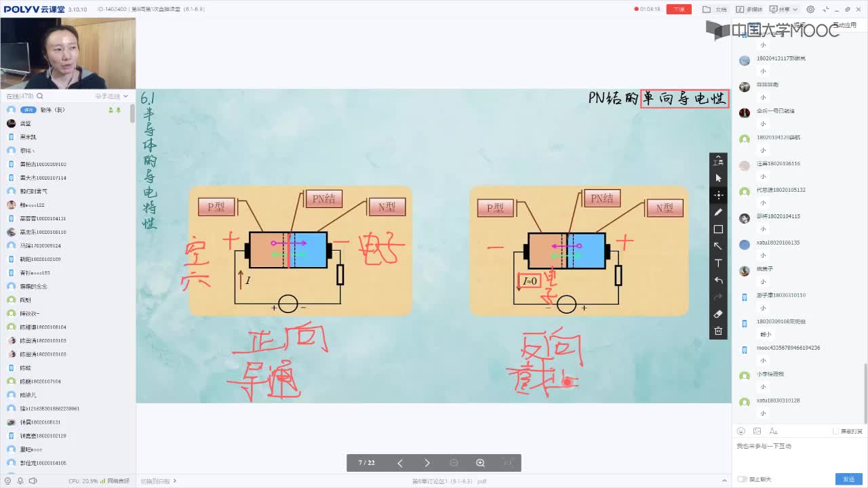Click chat user xatu18030310128
This screenshot has height=488, width=868.
(x=778, y=401)
